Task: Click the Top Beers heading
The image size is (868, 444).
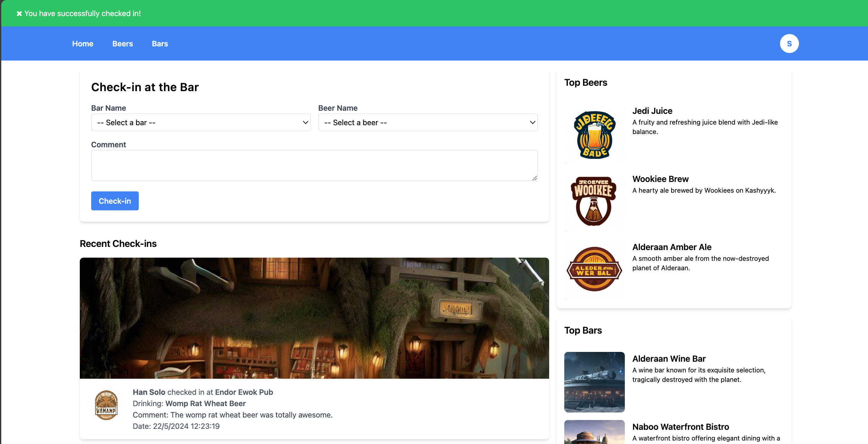Action: point(586,83)
